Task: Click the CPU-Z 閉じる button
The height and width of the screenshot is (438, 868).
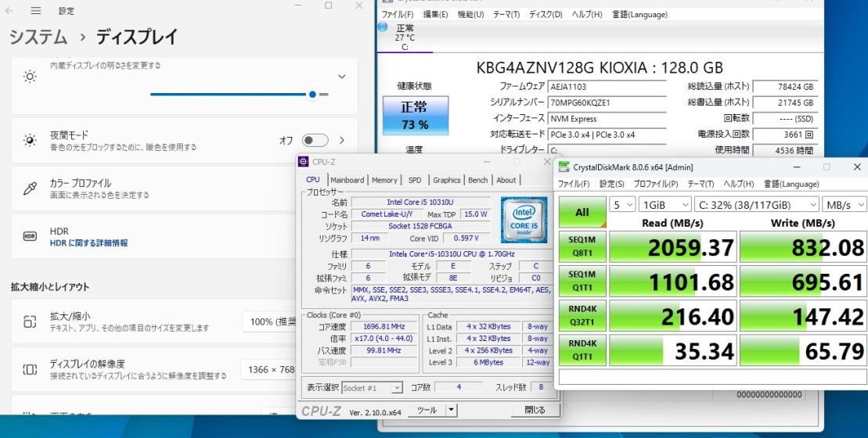Action: 535,410
